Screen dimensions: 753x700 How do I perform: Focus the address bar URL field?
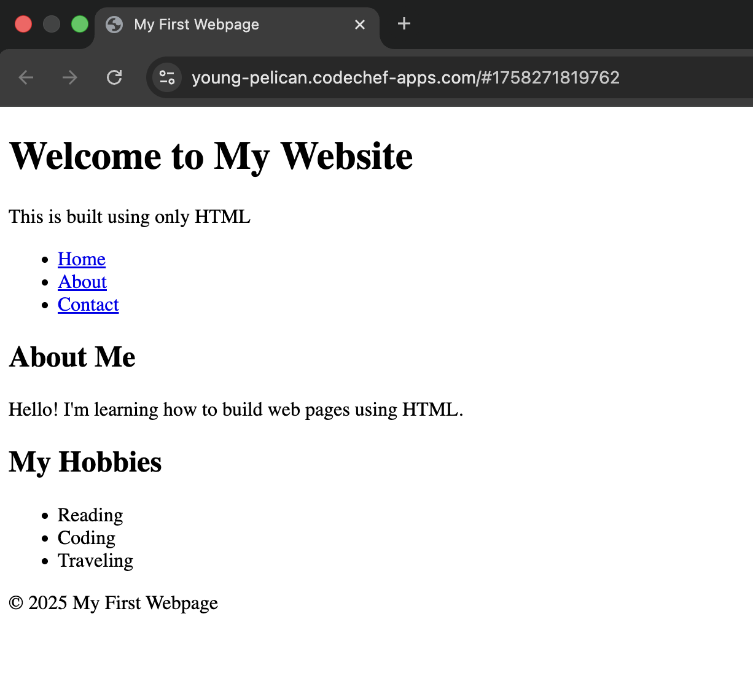pyautogui.click(x=405, y=77)
